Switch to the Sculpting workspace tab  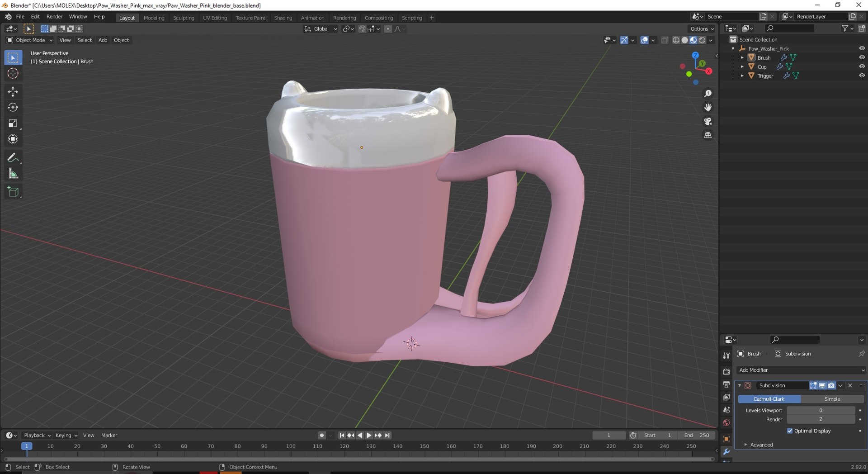point(184,18)
